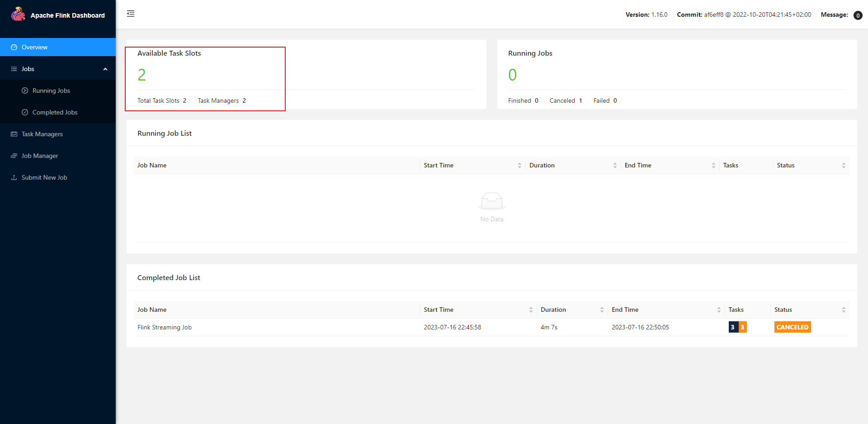The width and height of the screenshot is (868, 424).
Task: Click the Jobs list icon in sidebar
Action: (14, 69)
